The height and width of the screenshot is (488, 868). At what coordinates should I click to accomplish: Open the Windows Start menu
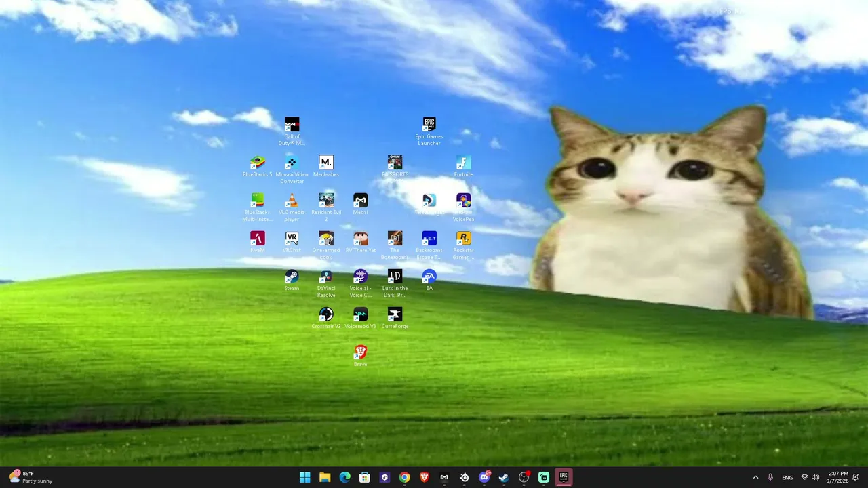[x=305, y=477]
